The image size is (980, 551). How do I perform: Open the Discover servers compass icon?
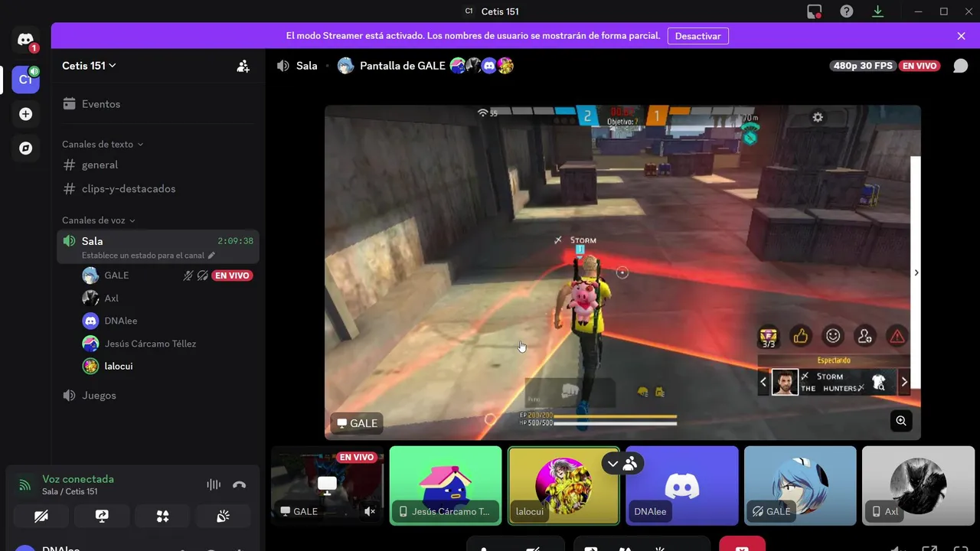click(x=25, y=148)
